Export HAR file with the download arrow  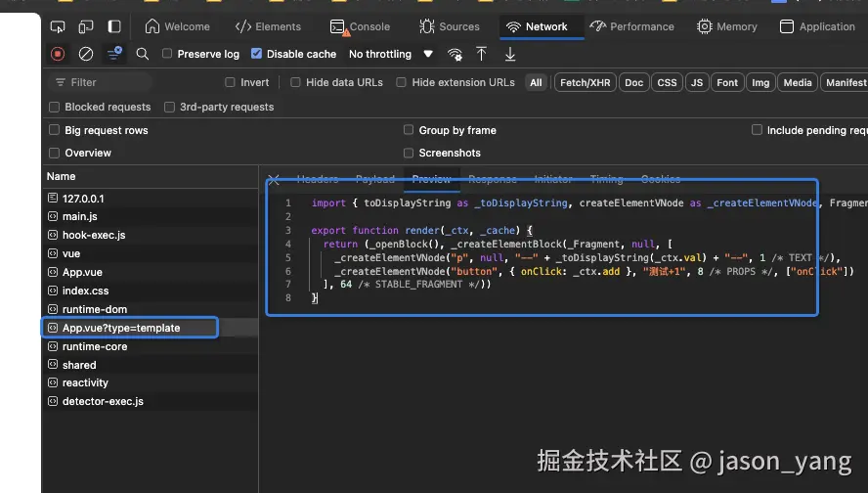click(x=510, y=54)
